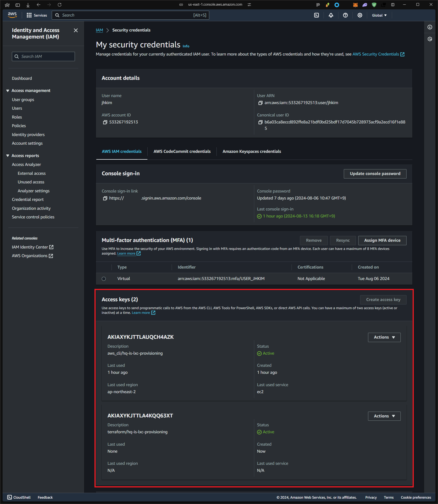Collapse the Access reports section
438x504 pixels.
pos(7,156)
